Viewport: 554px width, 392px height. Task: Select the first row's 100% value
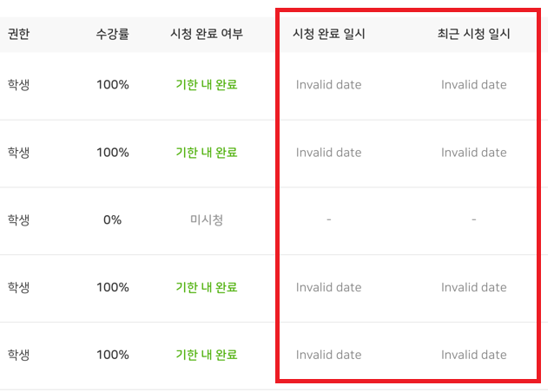point(113,85)
